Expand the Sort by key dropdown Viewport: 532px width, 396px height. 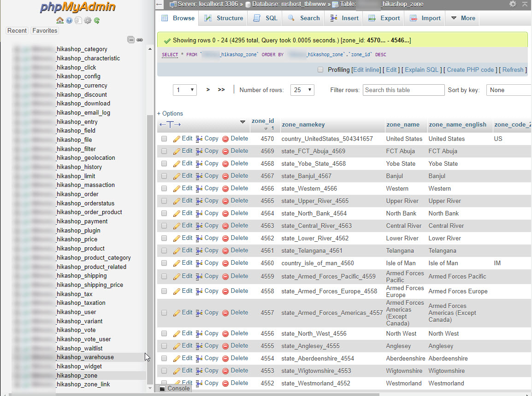pyautogui.click(x=508, y=90)
